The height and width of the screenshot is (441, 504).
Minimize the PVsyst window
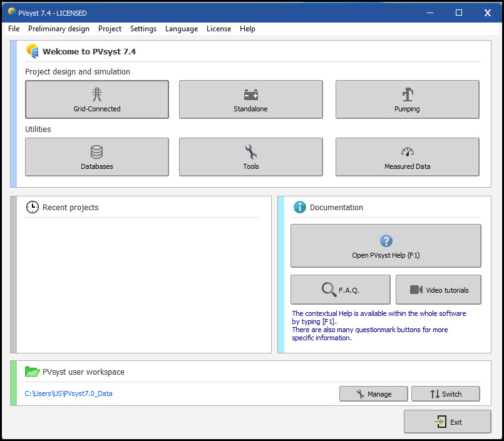pos(430,13)
